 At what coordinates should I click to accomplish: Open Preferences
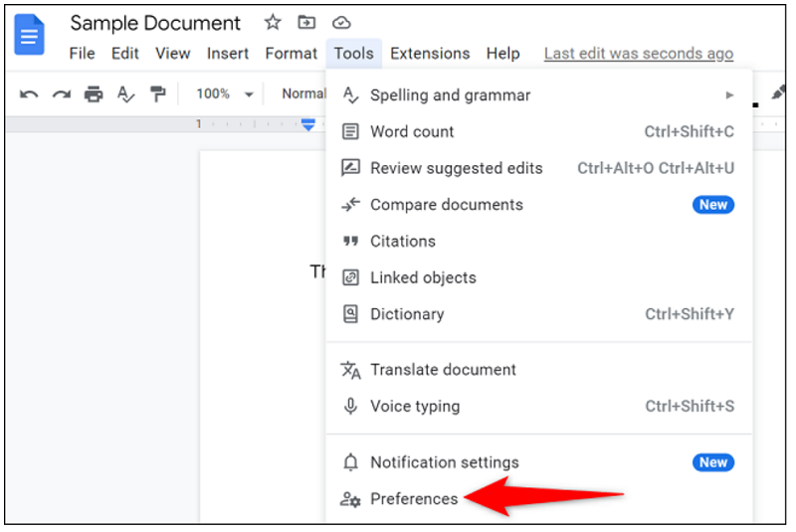pos(538,499)
